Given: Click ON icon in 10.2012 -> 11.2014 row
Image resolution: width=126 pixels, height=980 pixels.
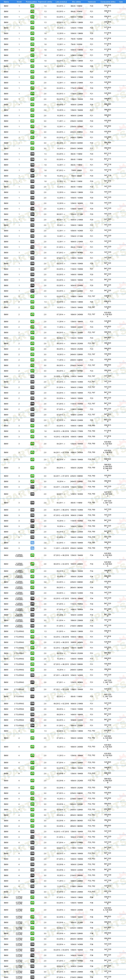Looking at the screenshot, I should pos(32,376).
